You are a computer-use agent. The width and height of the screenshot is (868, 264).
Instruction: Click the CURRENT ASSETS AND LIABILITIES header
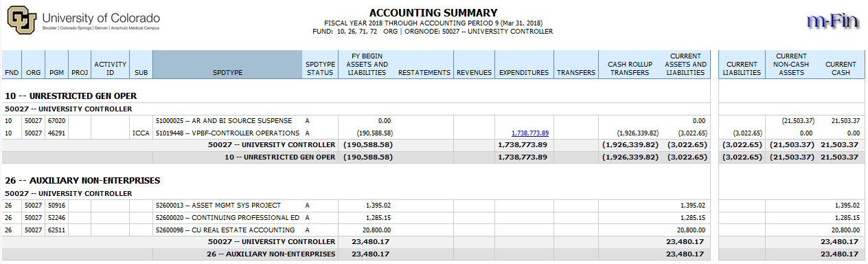(686, 65)
